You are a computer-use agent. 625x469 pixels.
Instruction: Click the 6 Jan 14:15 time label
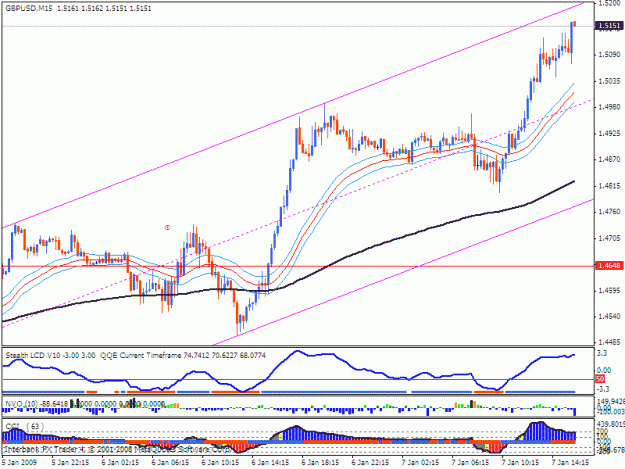(x=270, y=463)
